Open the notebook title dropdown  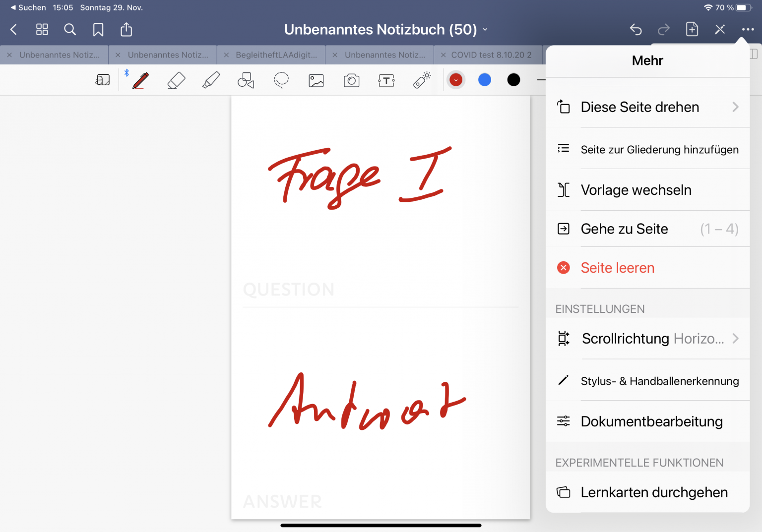485,29
